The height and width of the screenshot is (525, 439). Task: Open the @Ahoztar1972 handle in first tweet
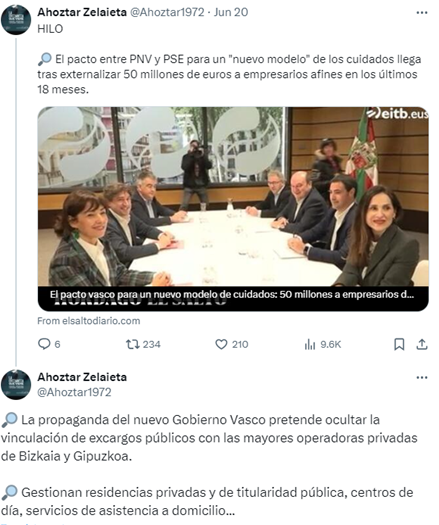(167, 12)
